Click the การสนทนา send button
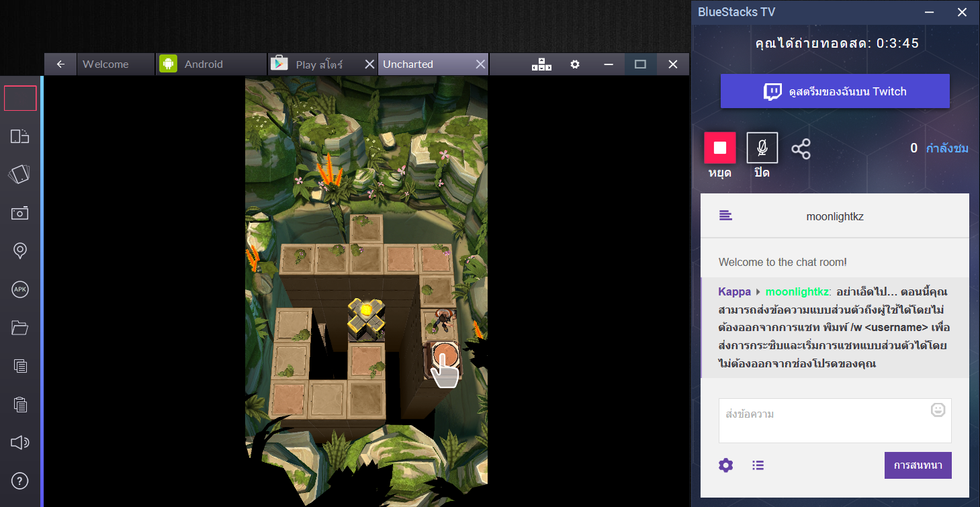The image size is (980, 507). click(918, 465)
